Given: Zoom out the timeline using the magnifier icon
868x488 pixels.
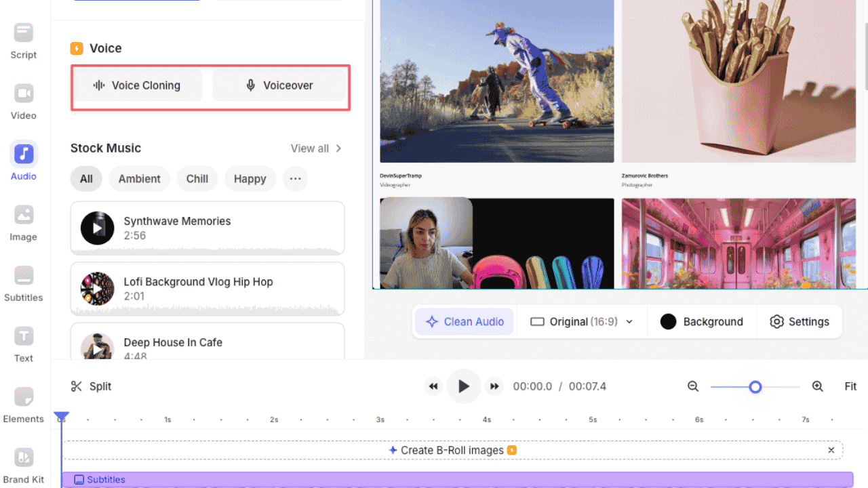Looking at the screenshot, I should click(x=692, y=386).
